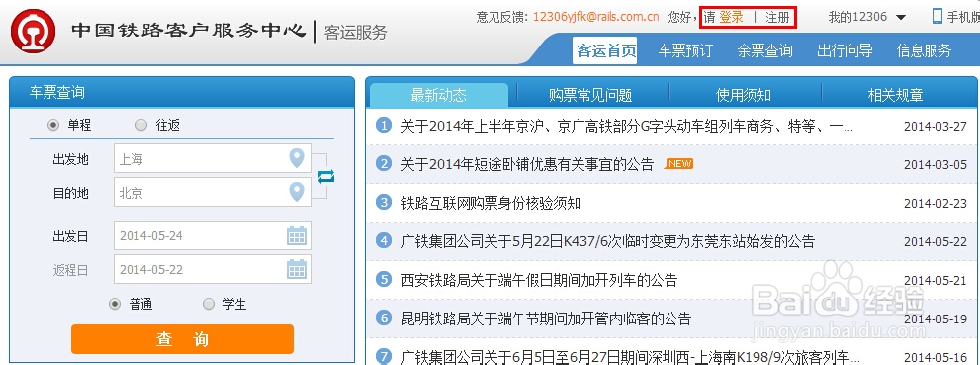Click the 注册 link
The width and height of the screenshot is (980, 365).
(x=777, y=17)
